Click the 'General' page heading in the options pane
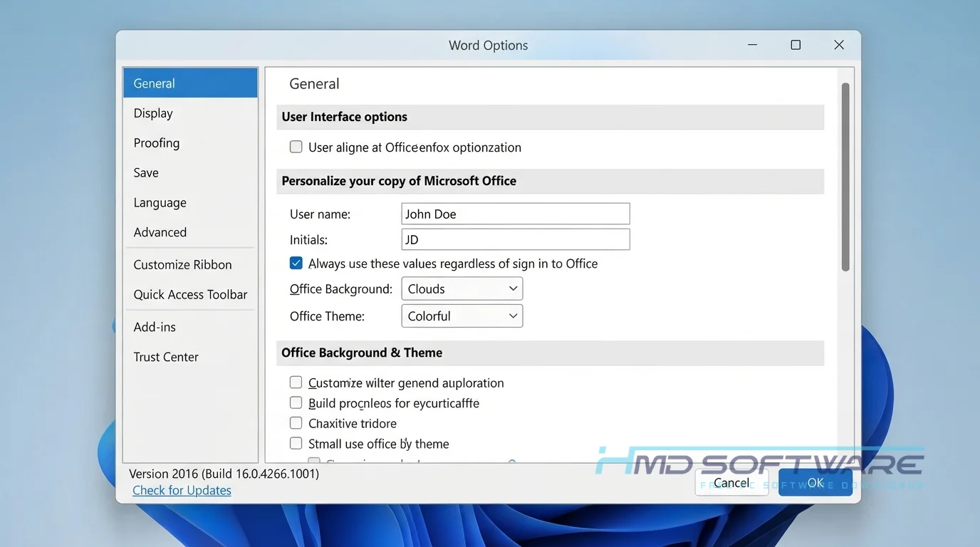The width and height of the screenshot is (980, 547). pyautogui.click(x=314, y=84)
